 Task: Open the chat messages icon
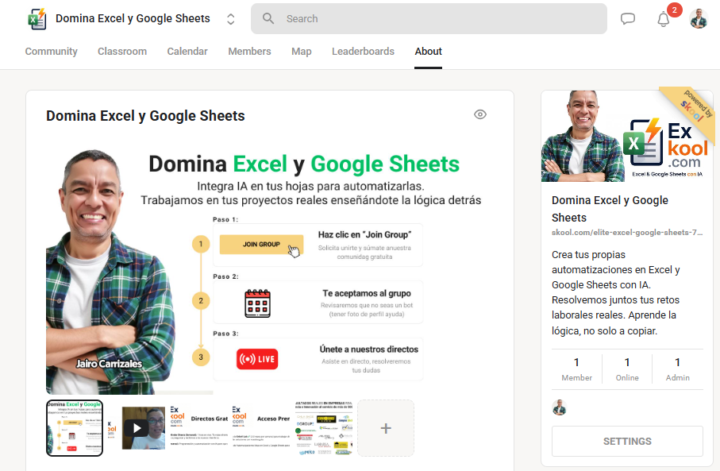pos(628,19)
